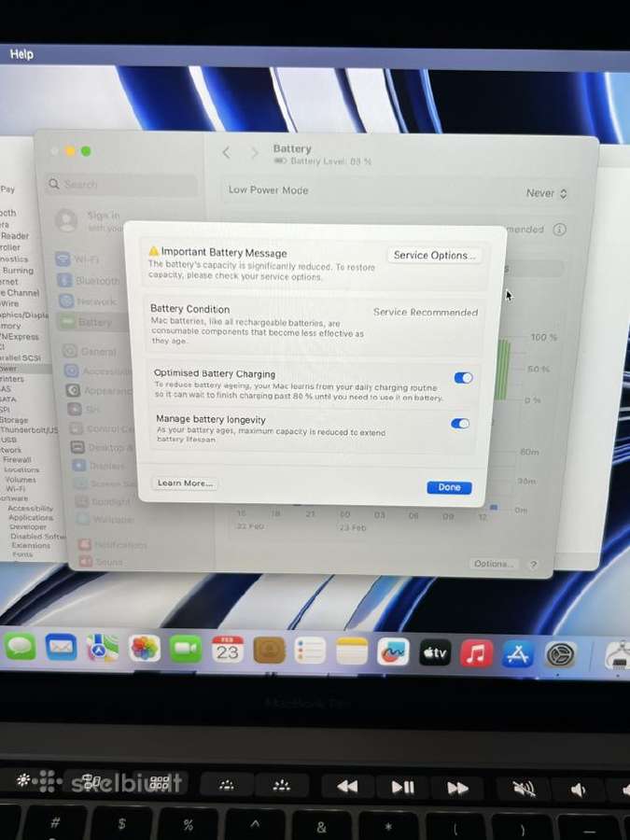The height and width of the screenshot is (840, 630).
Task: Open Notes from the Dock
Action: click(352, 651)
